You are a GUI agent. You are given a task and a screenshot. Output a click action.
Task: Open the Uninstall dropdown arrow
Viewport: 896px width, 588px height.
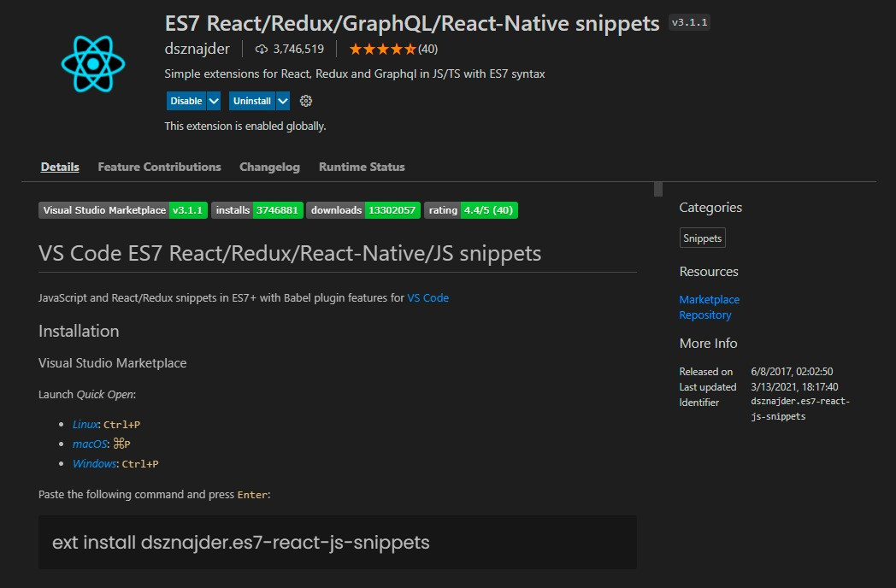283,101
